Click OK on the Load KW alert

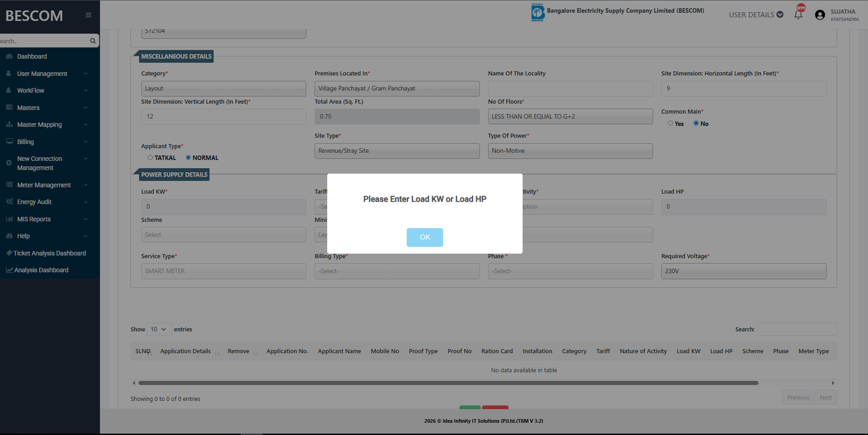[425, 237]
